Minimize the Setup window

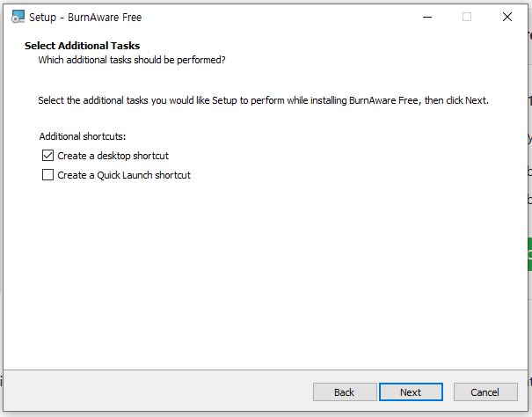[x=427, y=17]
